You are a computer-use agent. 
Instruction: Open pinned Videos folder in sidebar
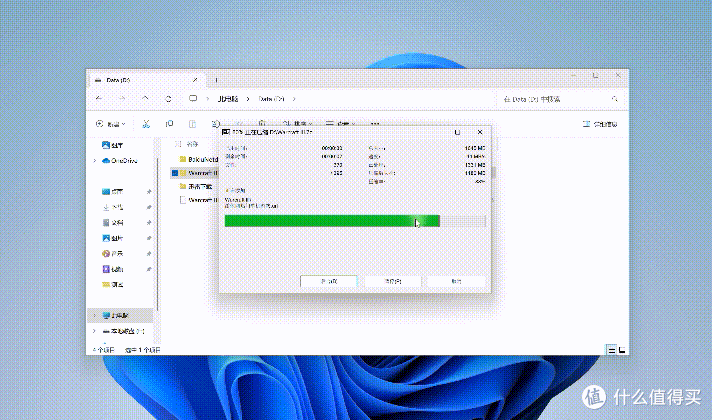click(113, 269)
